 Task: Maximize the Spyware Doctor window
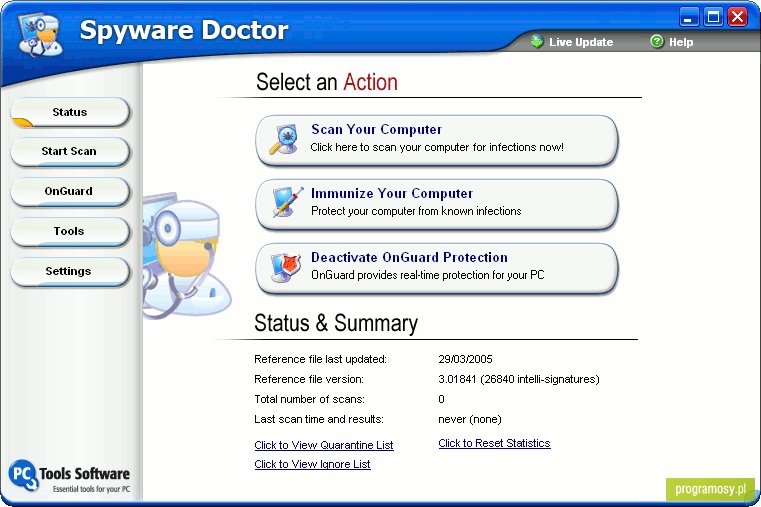click(713, 17)
